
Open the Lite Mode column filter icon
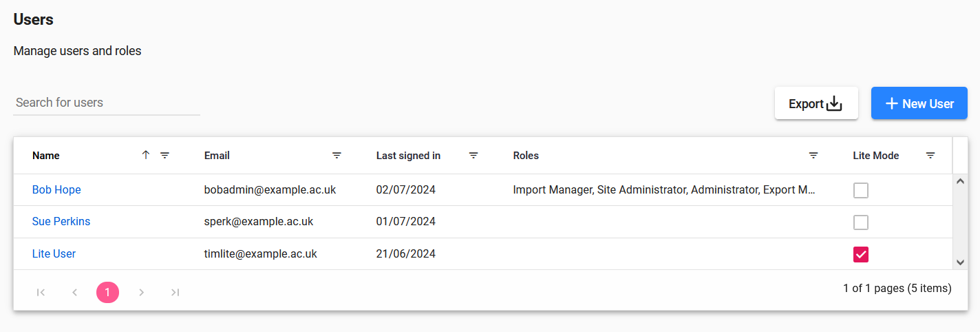tap(930, 156)
